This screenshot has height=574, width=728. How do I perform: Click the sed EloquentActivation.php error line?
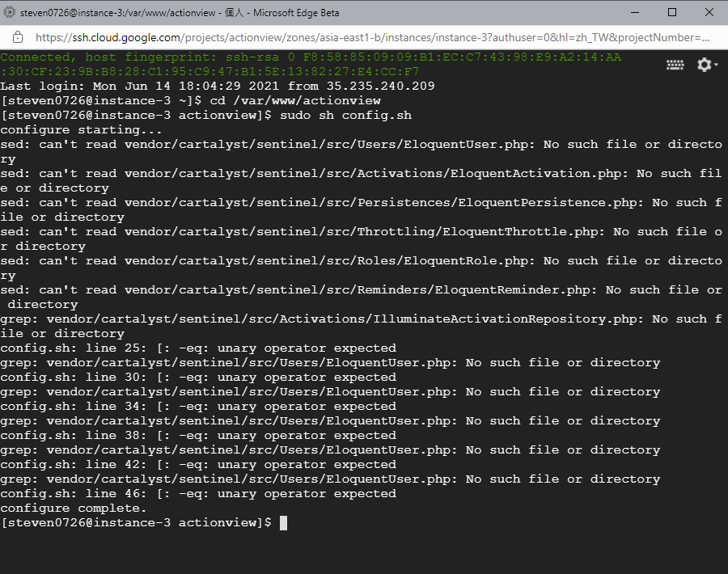coord(362,180)
